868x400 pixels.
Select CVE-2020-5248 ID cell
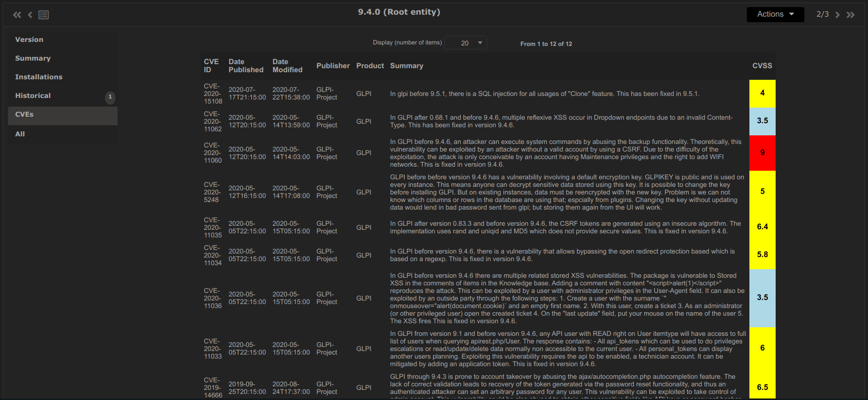(212, 192)
